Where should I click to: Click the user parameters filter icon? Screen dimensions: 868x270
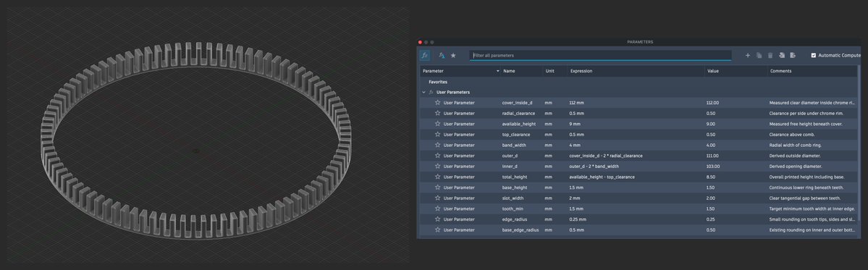point(442,55)
